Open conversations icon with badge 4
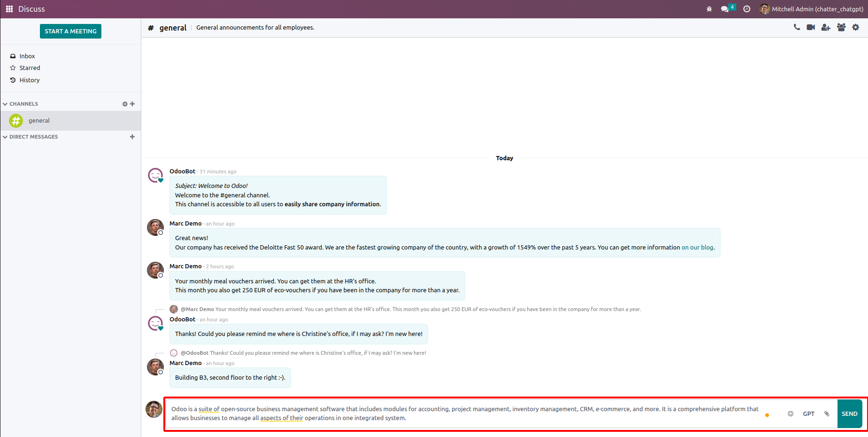This screenshot has height=437, width=868. pyautogui.click(x=728, y=8)
